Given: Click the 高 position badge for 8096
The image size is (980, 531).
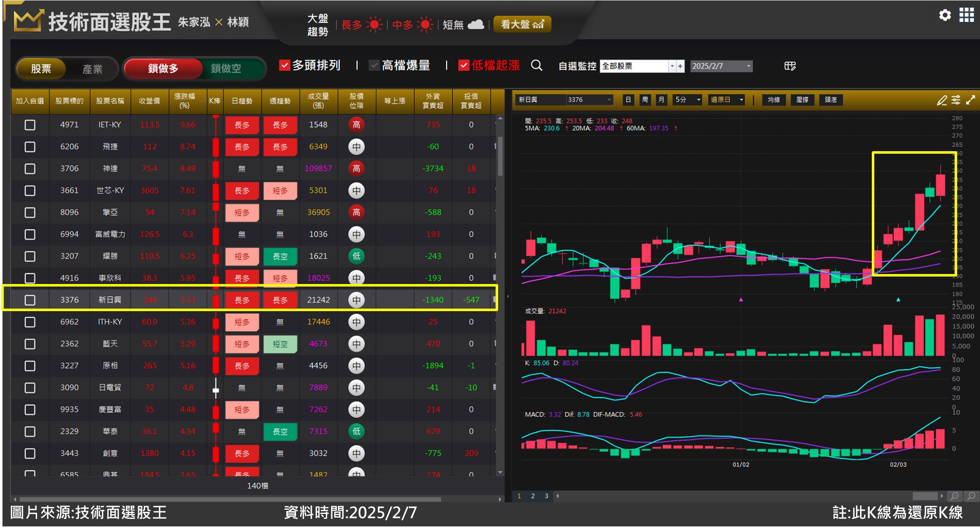Looking at the screenshot, I should (x=357, y=212).
